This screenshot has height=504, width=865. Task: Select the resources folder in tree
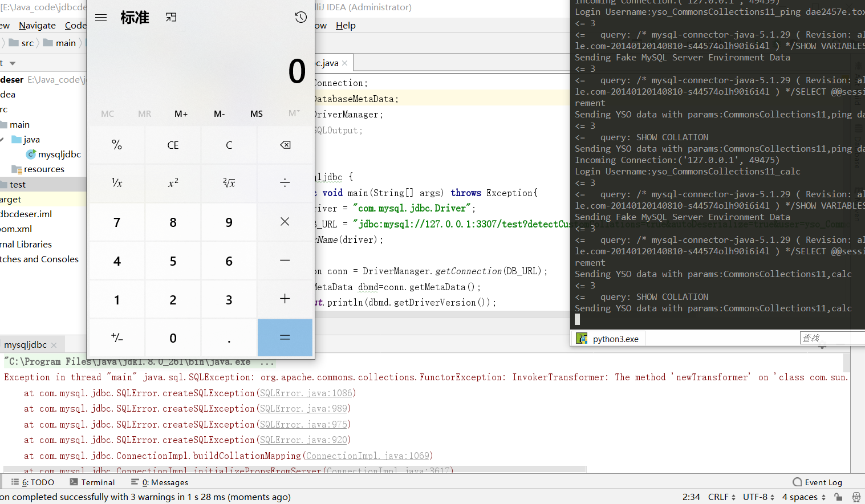click(38, 169)
